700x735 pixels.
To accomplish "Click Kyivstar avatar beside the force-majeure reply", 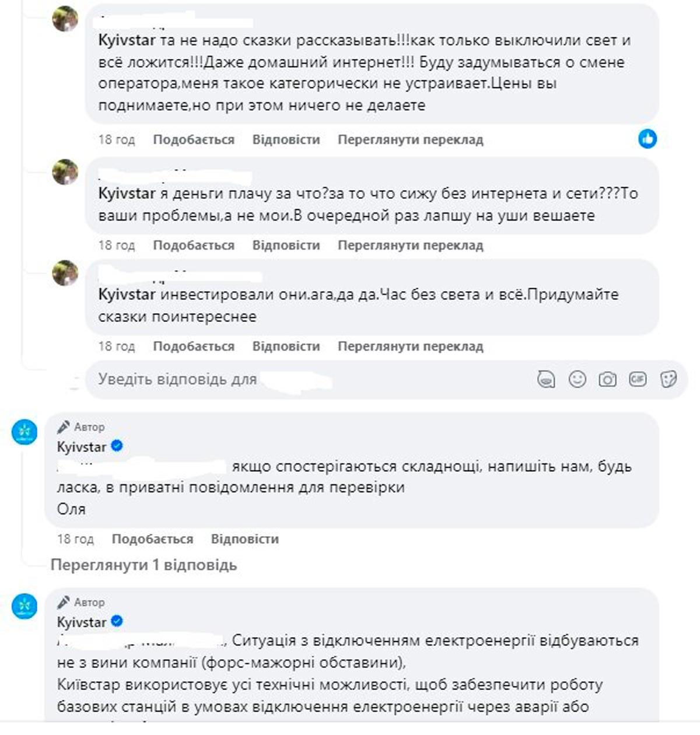I will point(24,607).
